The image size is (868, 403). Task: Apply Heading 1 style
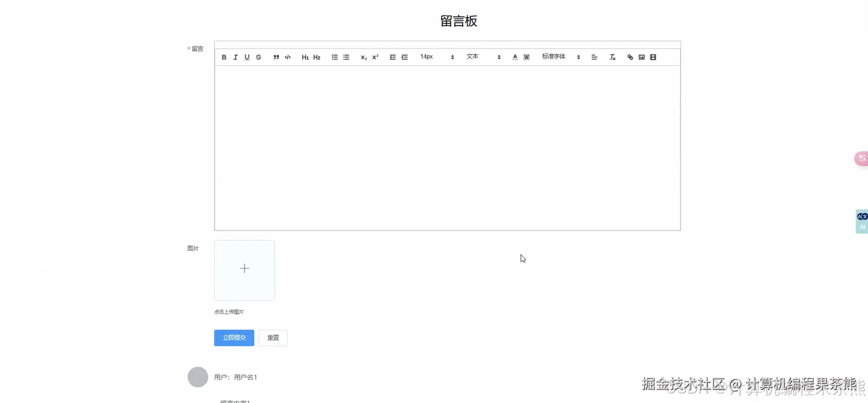click(x=305, y=56)
